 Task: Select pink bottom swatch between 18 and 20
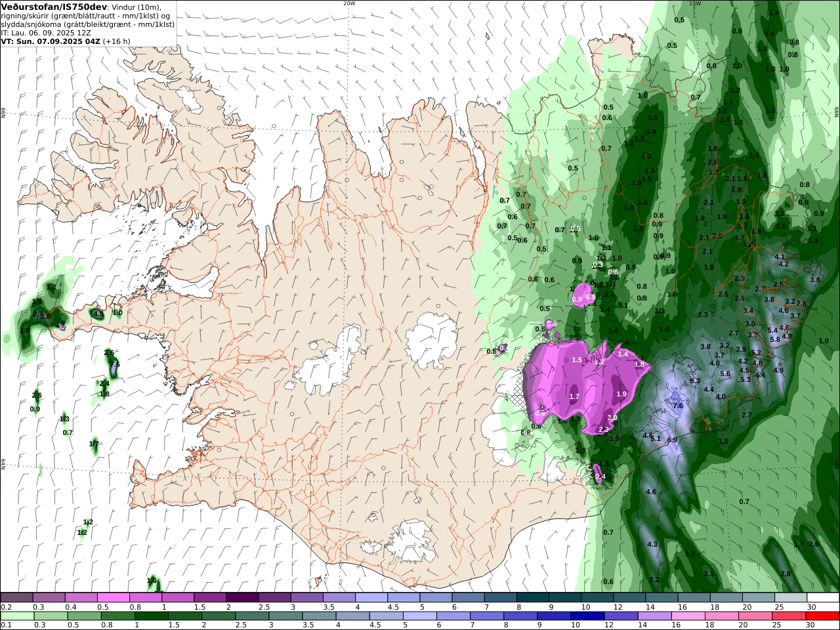[721, 616]
